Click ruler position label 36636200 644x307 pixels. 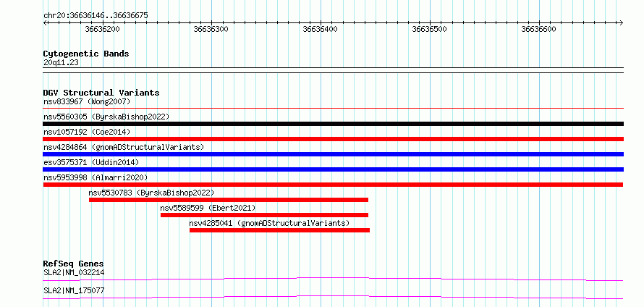102,29
